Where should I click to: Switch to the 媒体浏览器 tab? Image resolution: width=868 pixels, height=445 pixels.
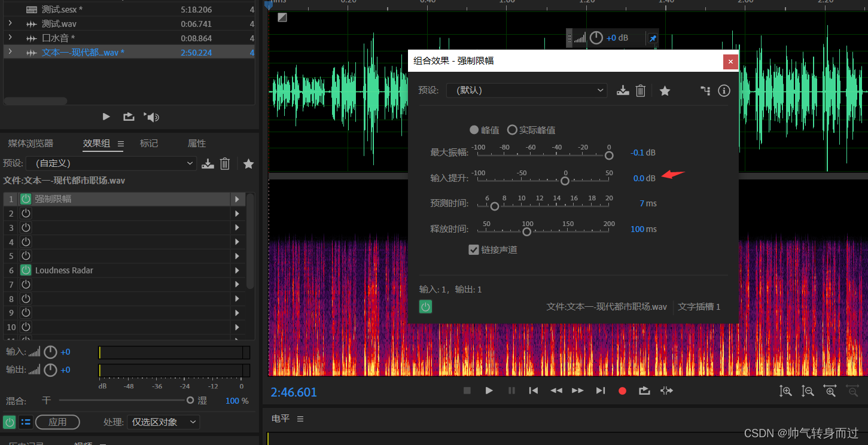(x=31, y=144)
